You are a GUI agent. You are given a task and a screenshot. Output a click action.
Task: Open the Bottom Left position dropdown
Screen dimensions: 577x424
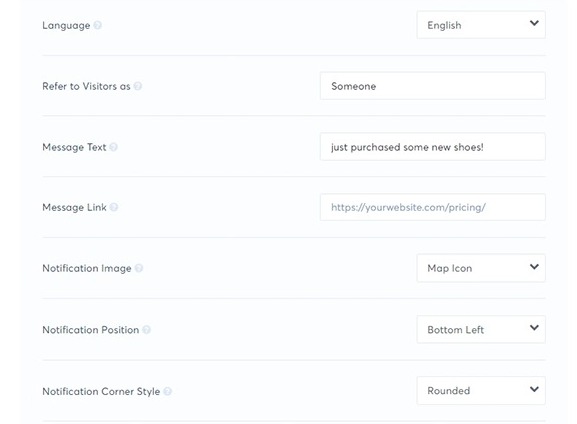coord(481,329)
